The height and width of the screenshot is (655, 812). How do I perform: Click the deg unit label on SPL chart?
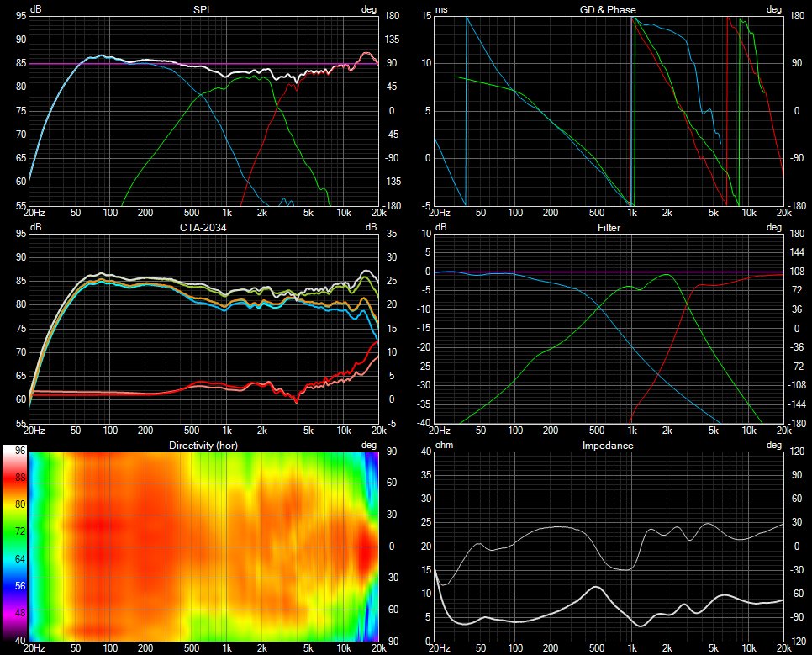(369, 9)
